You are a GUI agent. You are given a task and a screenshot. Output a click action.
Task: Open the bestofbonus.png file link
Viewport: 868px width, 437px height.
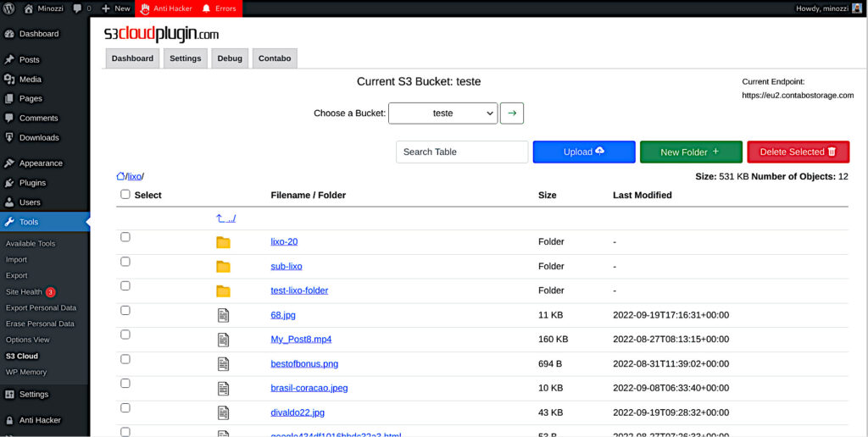(304, 364)
